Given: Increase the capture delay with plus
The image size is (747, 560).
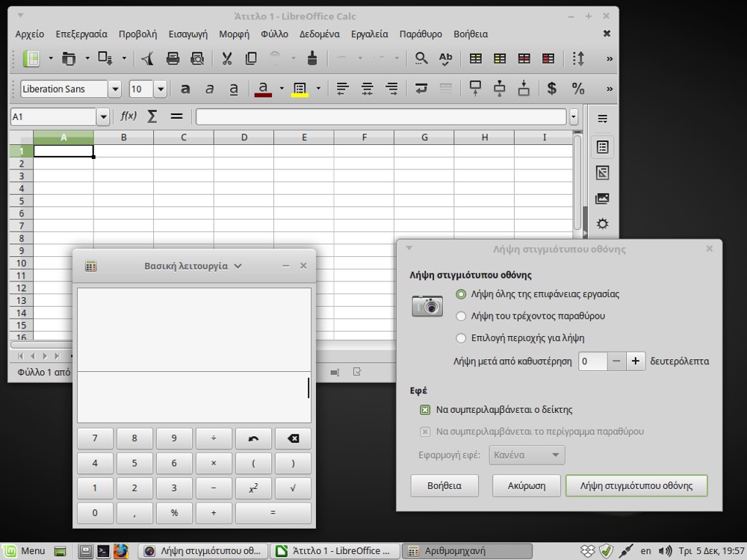Looking at the screenshot, I should click(636, 361).
